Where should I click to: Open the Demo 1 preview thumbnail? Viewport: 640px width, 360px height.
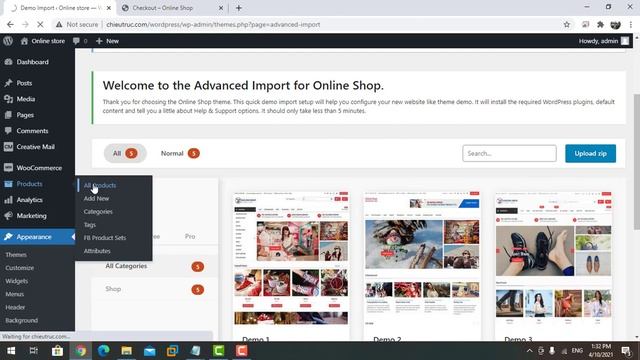click(x=291, y=258)
